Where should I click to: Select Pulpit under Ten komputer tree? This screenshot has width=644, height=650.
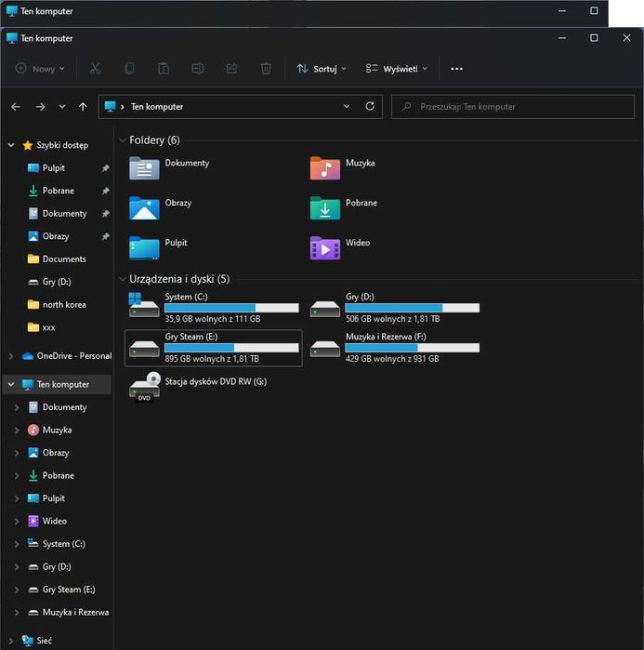click(46, 498)
